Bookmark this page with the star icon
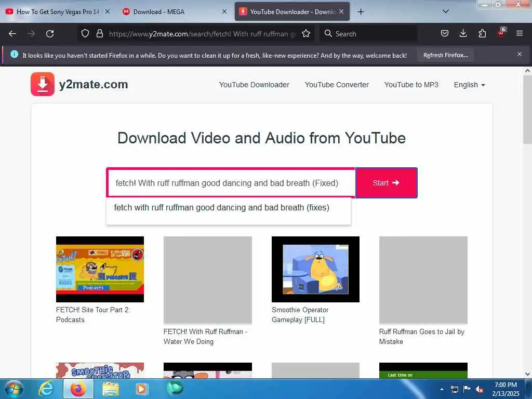Screen dimensions: 532x399 (x=306, y=34)
